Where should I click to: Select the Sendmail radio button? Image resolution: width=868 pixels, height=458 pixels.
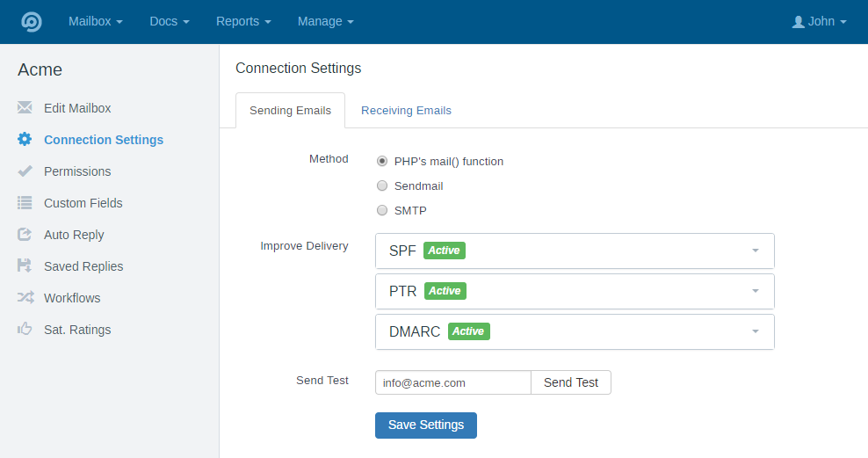point(382,185)
